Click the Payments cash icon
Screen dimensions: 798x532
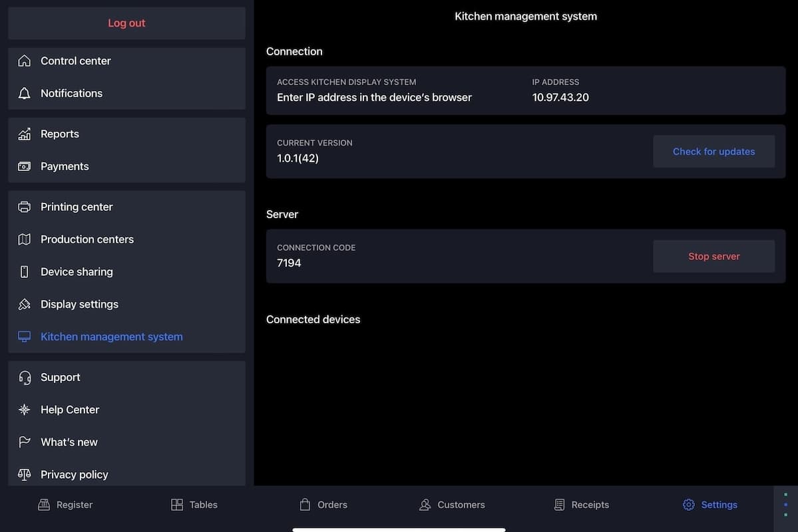[x=25, y=167]
